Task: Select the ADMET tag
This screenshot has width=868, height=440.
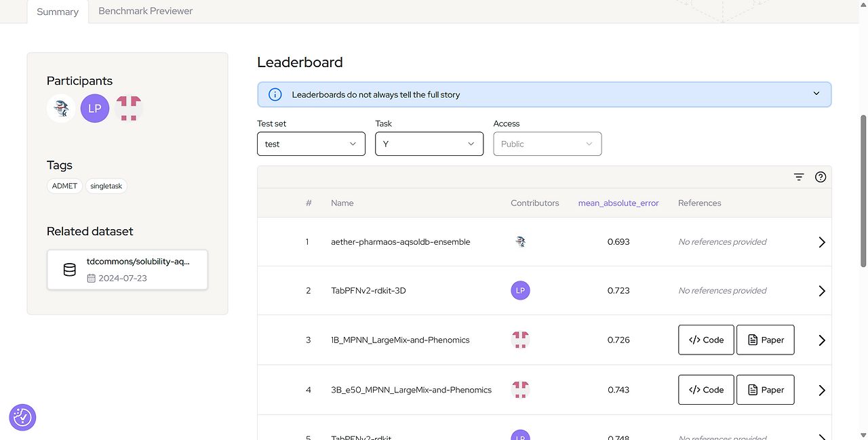Action: 65,186
